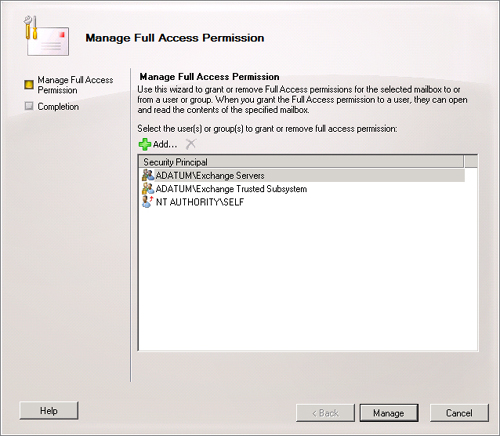Click the Exchange Trusted Subsystem group icon
This screenshot has width=500, height=436.
tap(148, 188)
